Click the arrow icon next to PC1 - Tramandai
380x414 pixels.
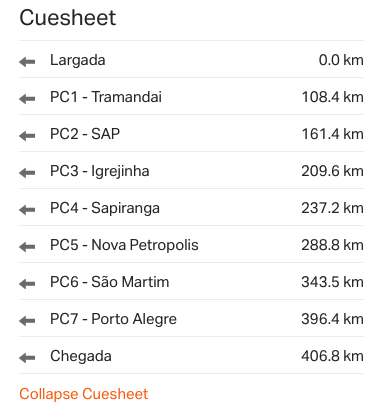click(x=27, y=99)
